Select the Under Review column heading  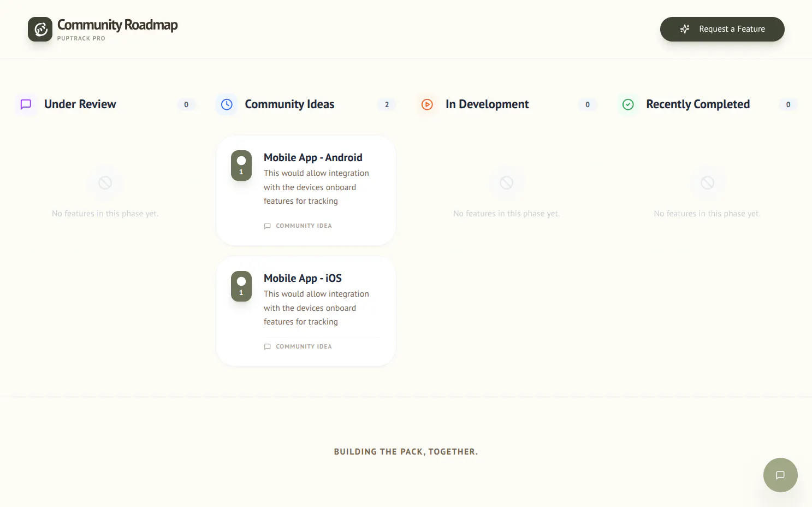80,104
